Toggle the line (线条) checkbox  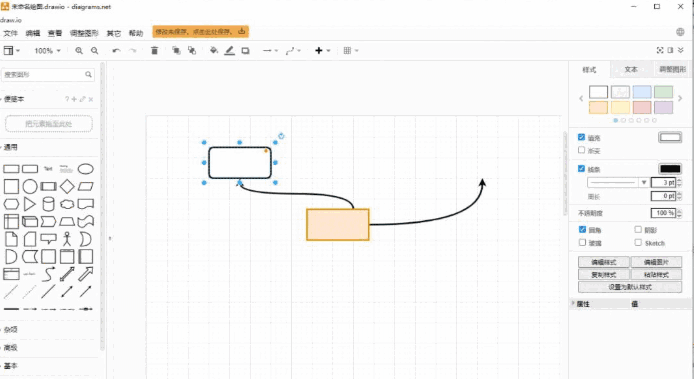click(582, 169)
